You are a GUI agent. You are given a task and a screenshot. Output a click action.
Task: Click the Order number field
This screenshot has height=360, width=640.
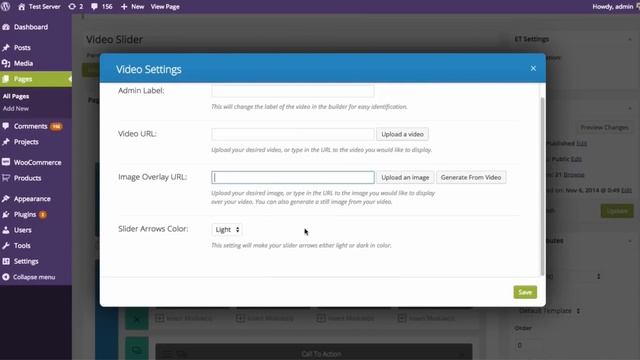pos(529,345)
